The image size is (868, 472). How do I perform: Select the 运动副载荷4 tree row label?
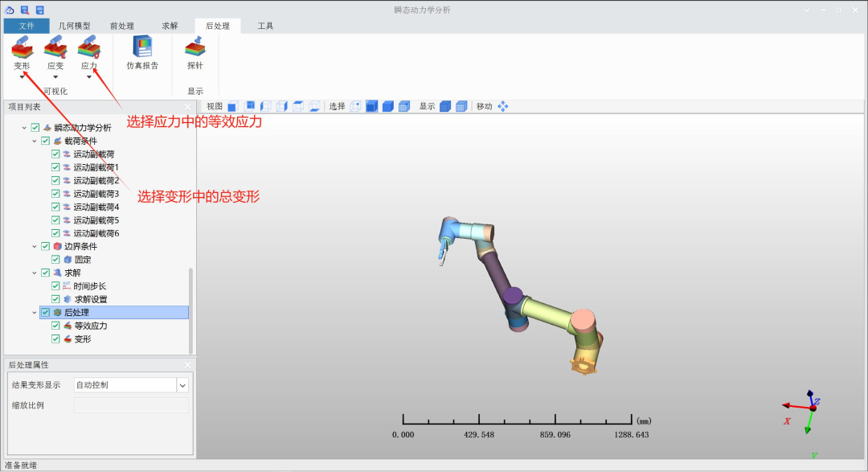96,207
